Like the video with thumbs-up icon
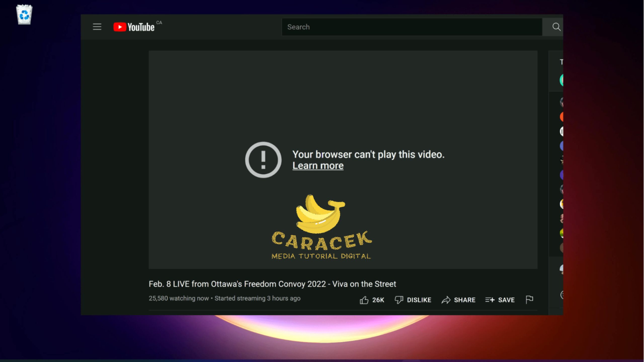This screenshot has height=362, width=644. [x=364, y=300]
